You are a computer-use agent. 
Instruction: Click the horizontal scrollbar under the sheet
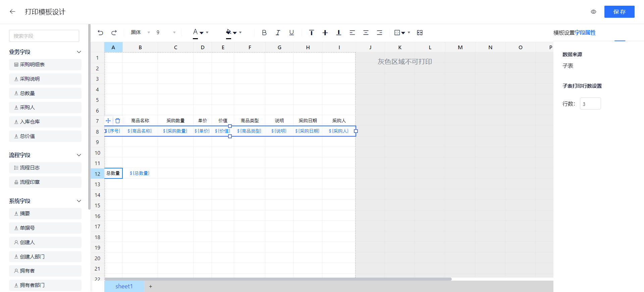(278, 279)
